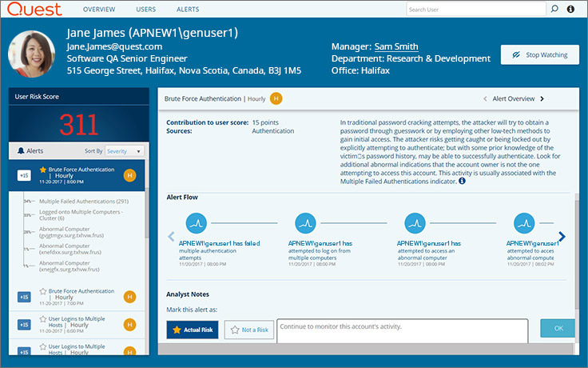Click +15 badge on 6:00 PM alert
Viewport: 588px width, 368px height.
[x=24, y=325]
